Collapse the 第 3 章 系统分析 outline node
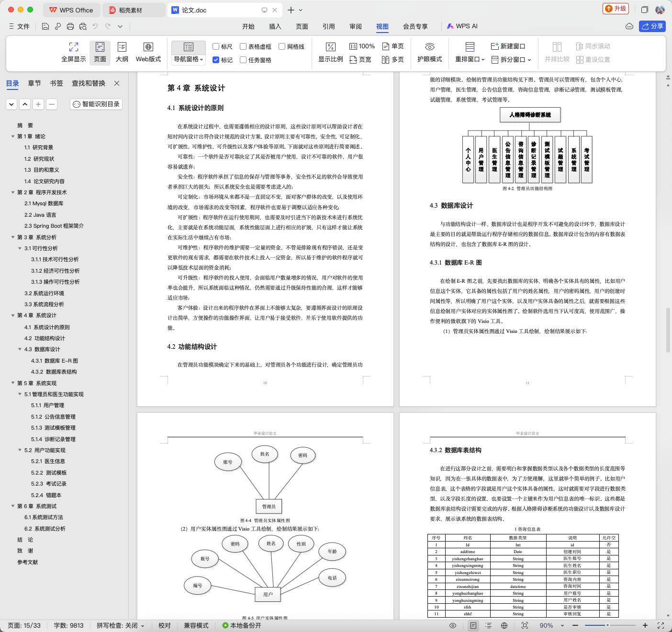672x632 pixels. click(13, 237)
